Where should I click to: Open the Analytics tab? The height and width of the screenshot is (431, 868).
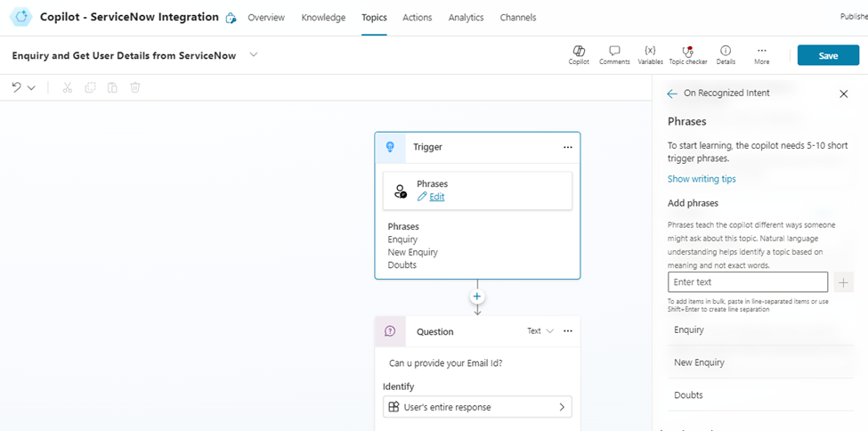pyautogui.click(x=466, y=18)
